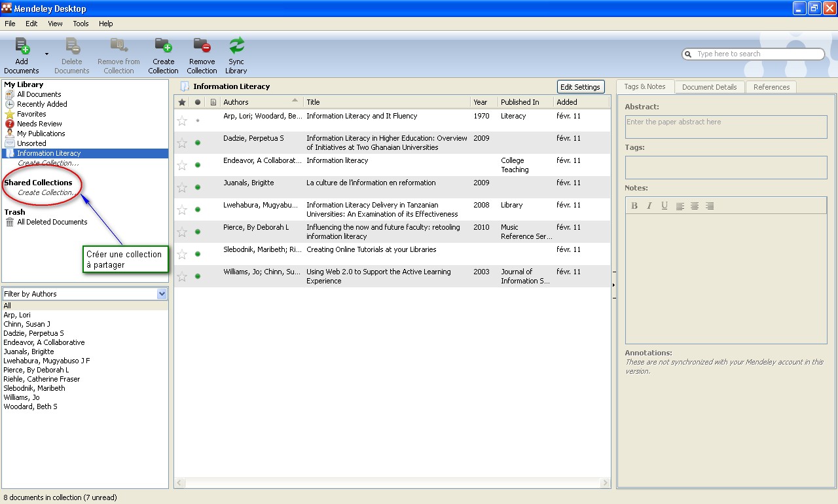Image resolution: width=838 pixels, height=504 pixels.
Task: Open All Deleted Documents trash item
Action: pyautogui.click(x=52, y=222)
